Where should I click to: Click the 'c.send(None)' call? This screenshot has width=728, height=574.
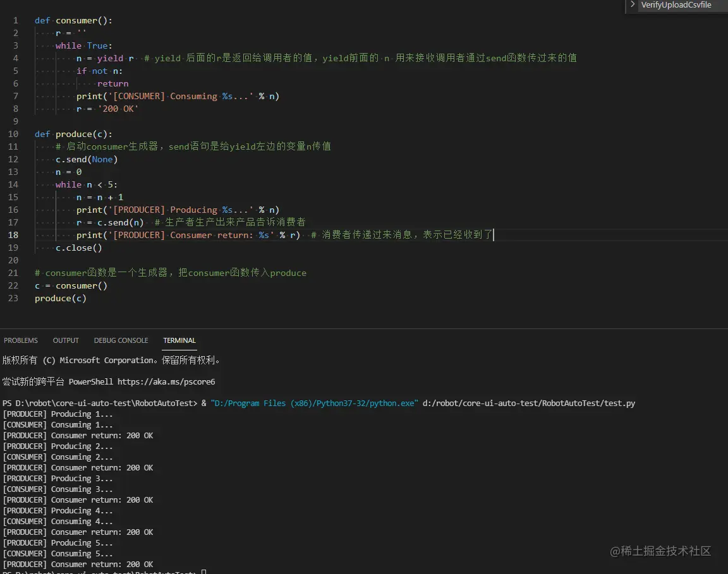(87, 159)
